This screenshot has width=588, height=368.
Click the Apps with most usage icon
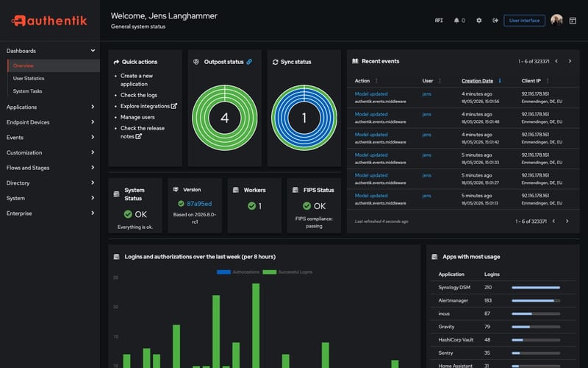[434, 257]
